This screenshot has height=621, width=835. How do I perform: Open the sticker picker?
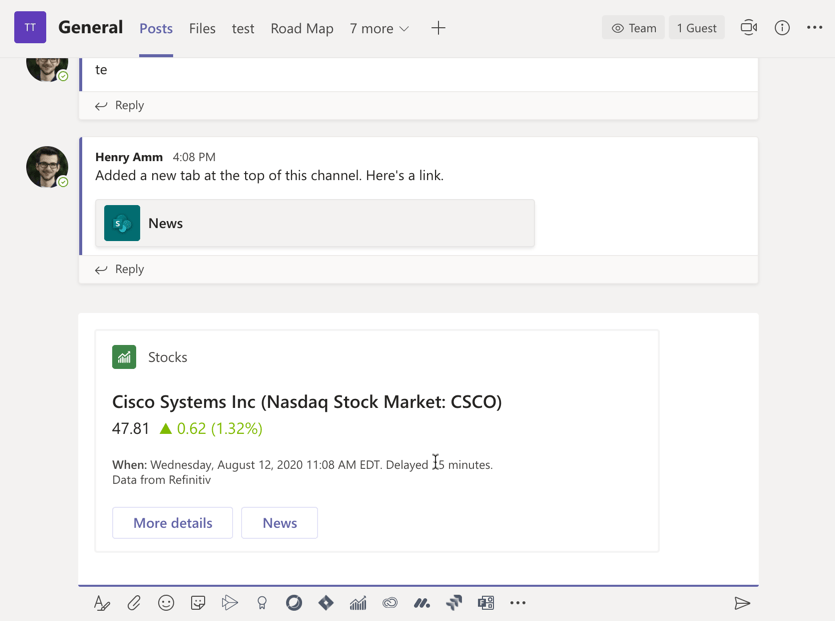[x=198, y=603]
